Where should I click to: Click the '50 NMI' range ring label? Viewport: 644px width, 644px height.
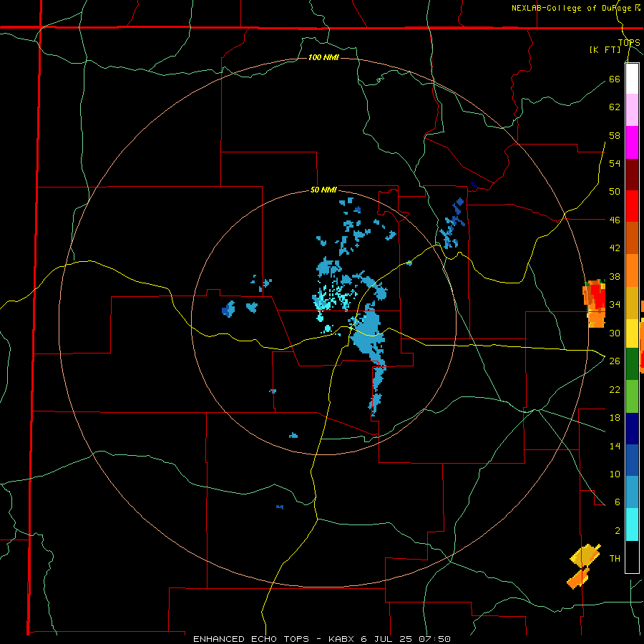pos(323,190)
